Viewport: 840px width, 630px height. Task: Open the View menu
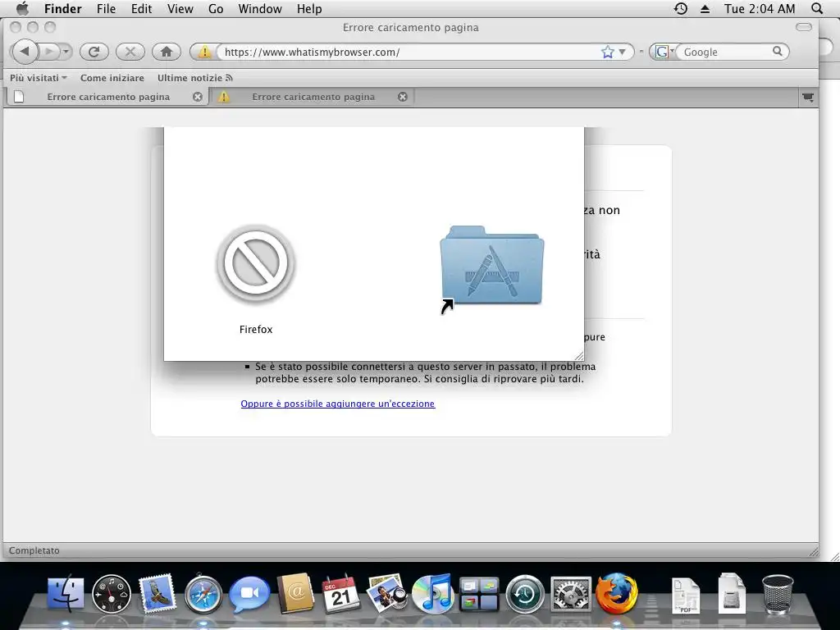click(180, 8)
